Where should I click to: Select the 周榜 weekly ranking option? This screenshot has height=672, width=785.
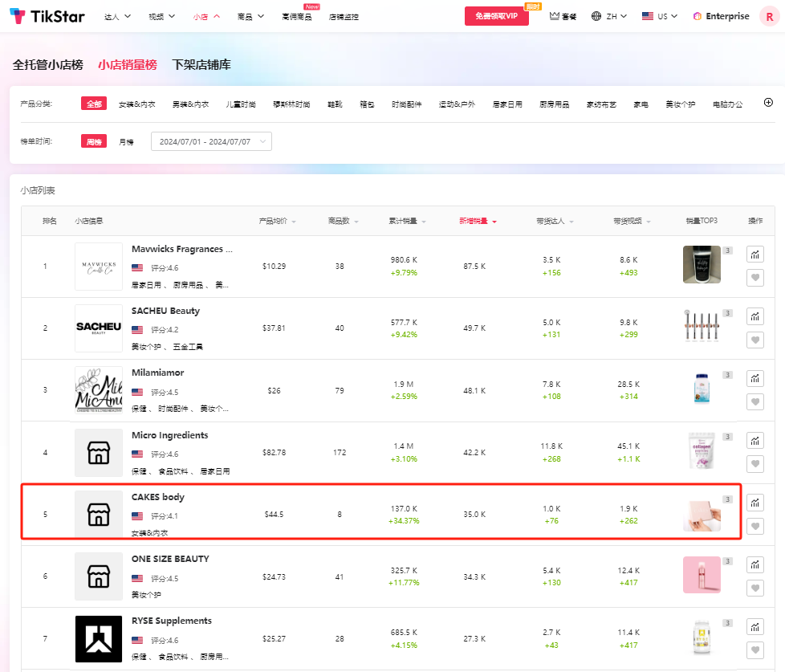coord(94,142)
